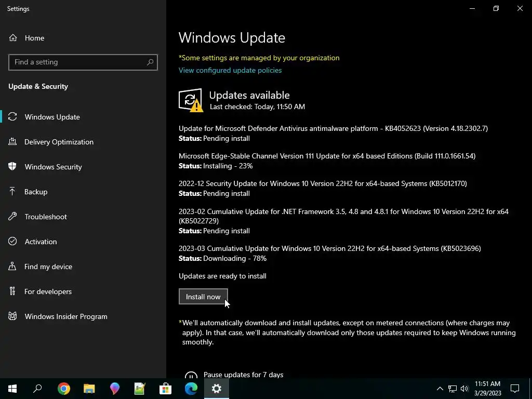Viewport: 532px width, 399px height.
Task: Click the Updates are ready to install text
Action: pyautogui.click(x=222, y=276)
